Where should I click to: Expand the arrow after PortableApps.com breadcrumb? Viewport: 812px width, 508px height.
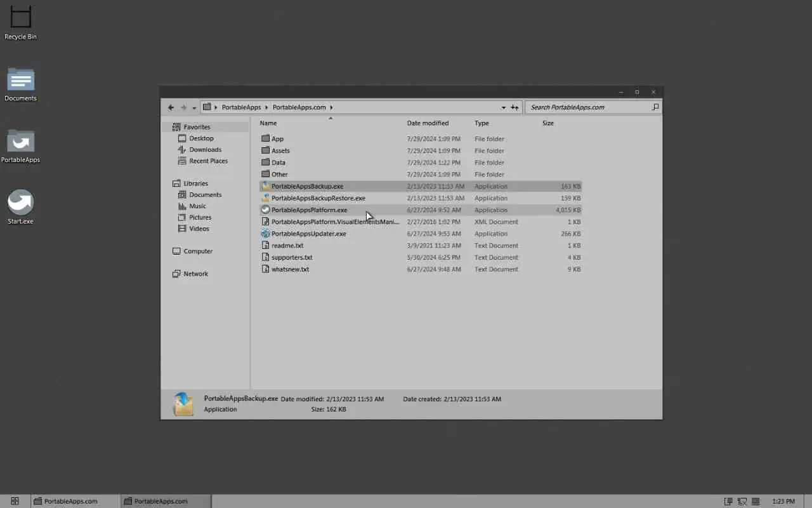pyautogui.click(x=331, y=107)
